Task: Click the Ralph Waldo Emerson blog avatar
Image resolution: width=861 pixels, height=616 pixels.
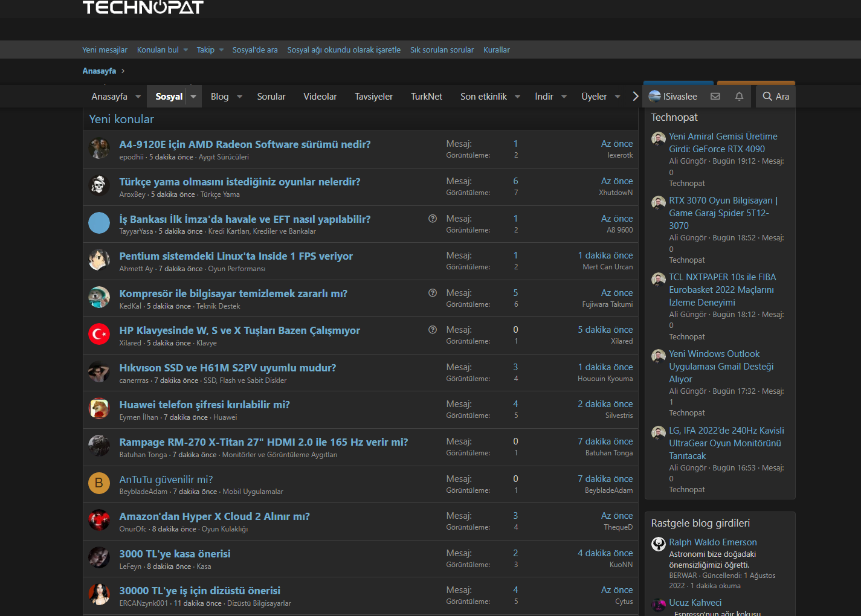Action: pyautogui.click(x=659, y=544)
